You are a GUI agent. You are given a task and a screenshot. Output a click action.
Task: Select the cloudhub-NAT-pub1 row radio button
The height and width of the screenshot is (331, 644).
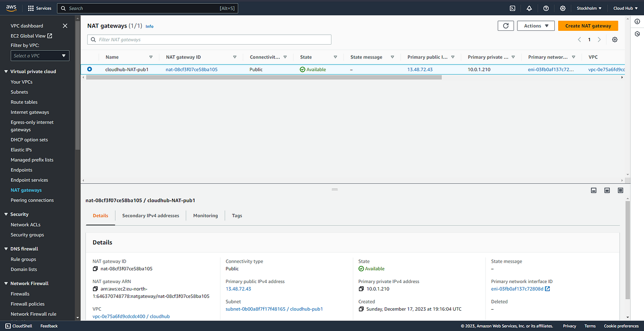point(90,69)
